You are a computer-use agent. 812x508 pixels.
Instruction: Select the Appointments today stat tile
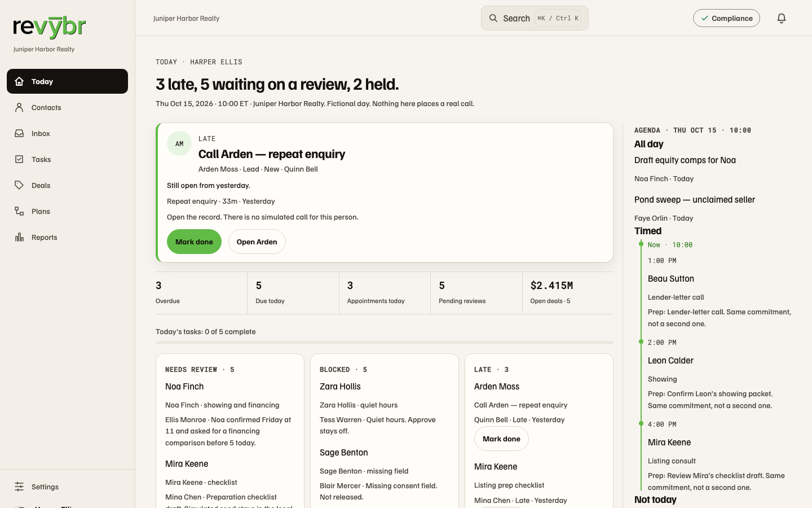click(x=385, y=293)
